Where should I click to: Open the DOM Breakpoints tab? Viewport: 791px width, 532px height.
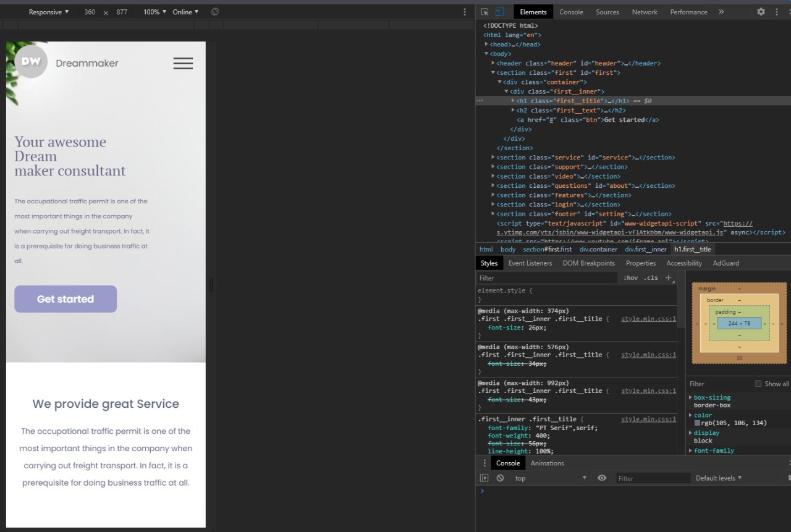coord(589,263)
